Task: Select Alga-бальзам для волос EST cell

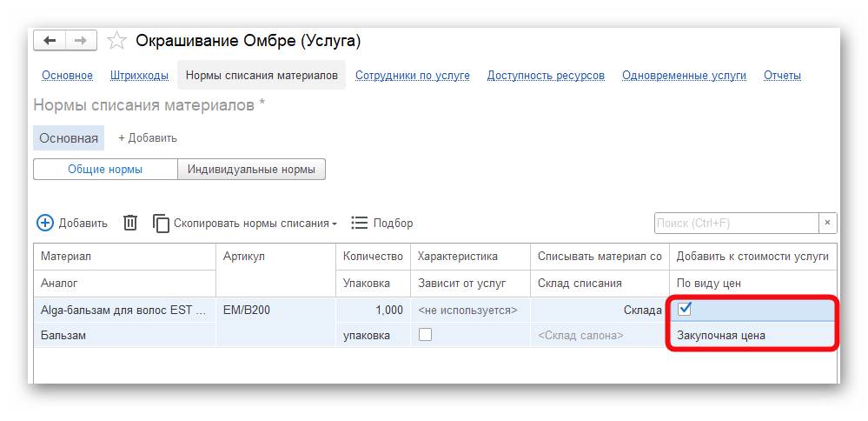Action: (x=124, y=311)
